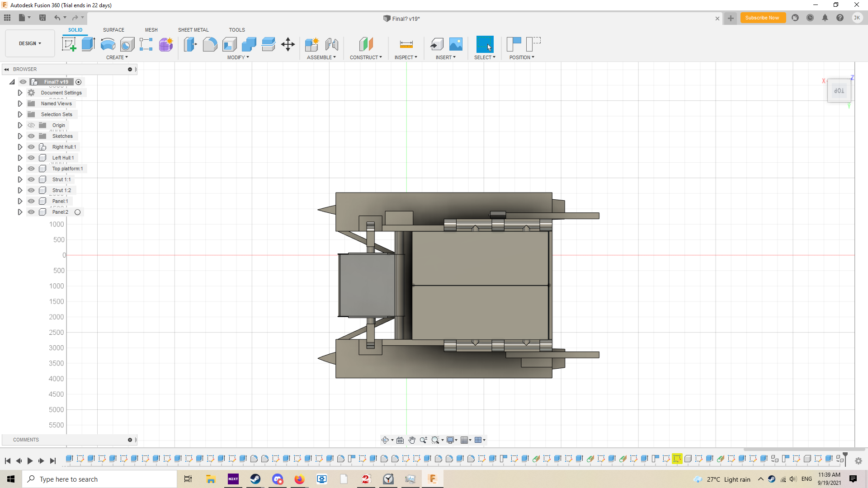Image resolution: width=868 pixels, height=488 pixels.
Task: Activate the Move/Copy tool
Action: click(x=288, y=44)
